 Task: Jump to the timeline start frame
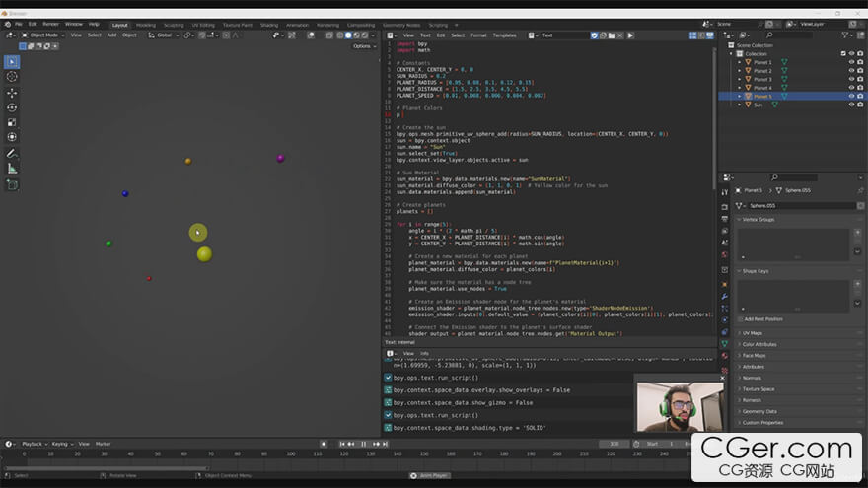click(342, 444)
